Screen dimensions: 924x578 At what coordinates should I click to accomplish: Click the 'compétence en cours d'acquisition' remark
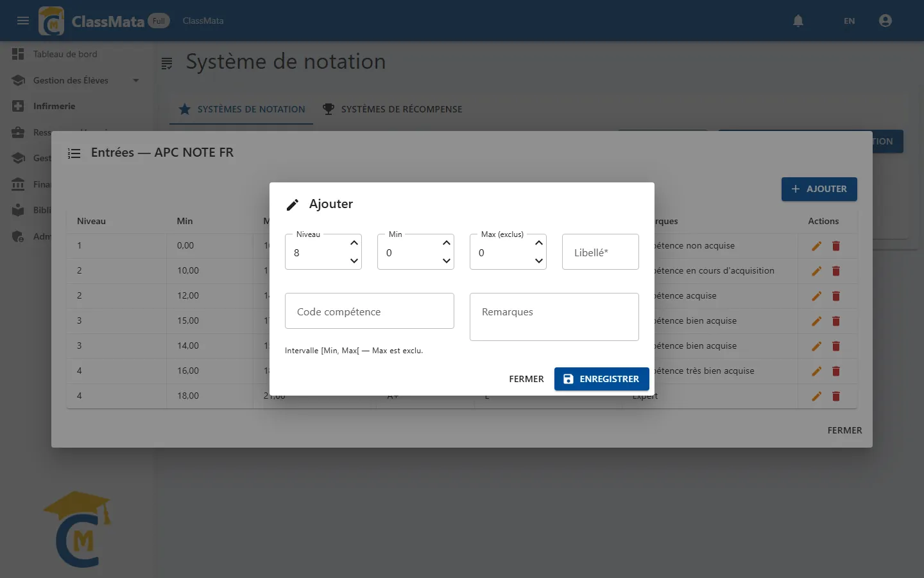(714, 270)
